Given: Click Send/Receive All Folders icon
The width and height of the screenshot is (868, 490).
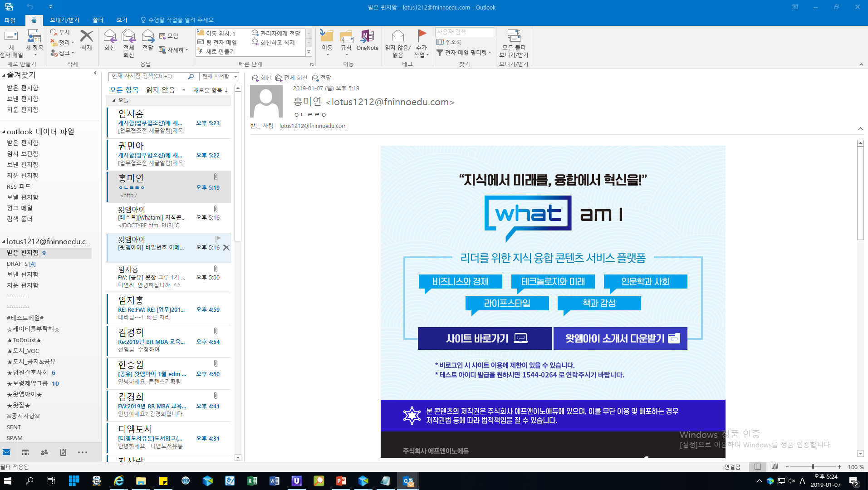Looking at the screenshot, I should coord(514,43).
